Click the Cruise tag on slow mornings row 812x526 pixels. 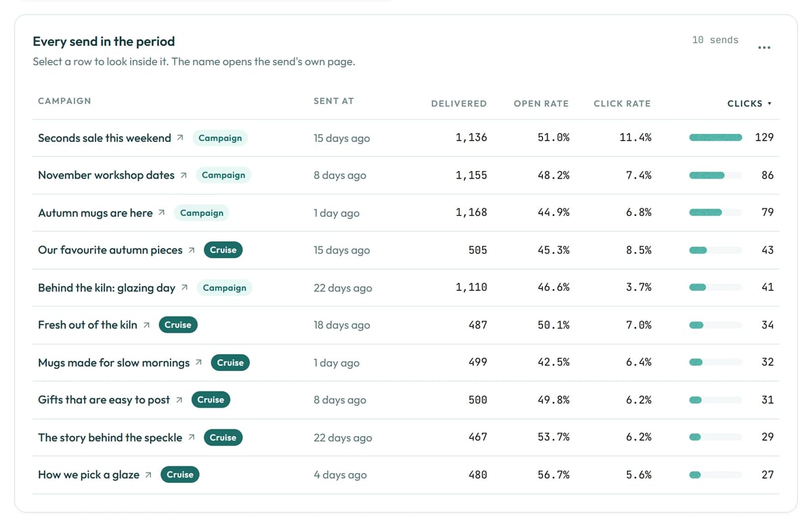(230, 362)
